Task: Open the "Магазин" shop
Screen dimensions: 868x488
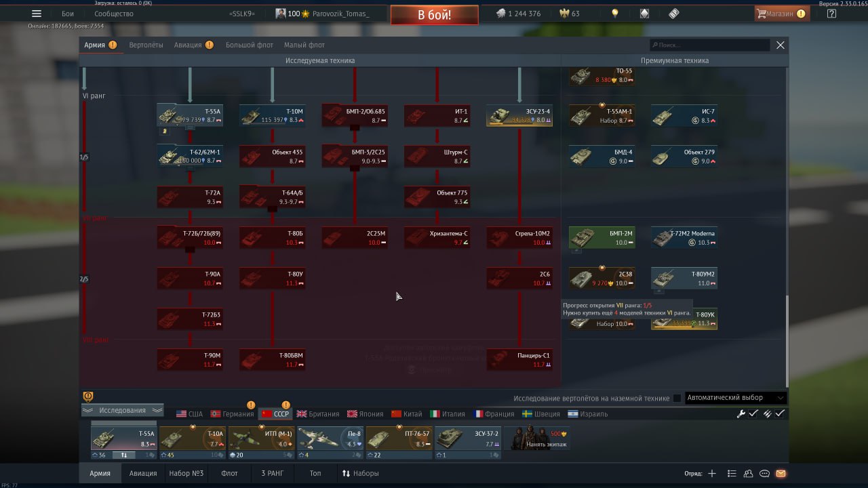Action: [781, 14]
